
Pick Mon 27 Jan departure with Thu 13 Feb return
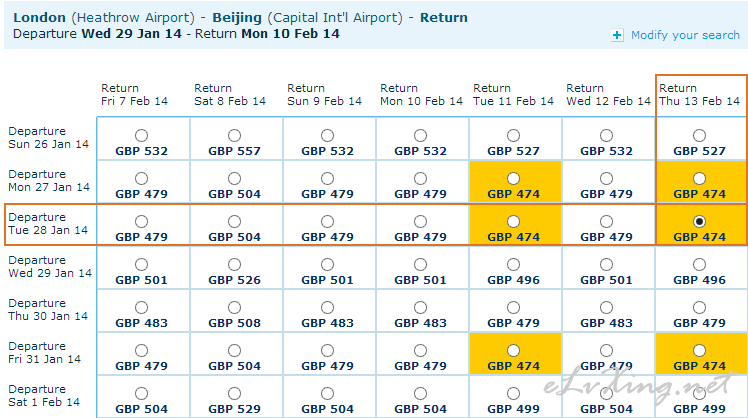tap(699, 178)
